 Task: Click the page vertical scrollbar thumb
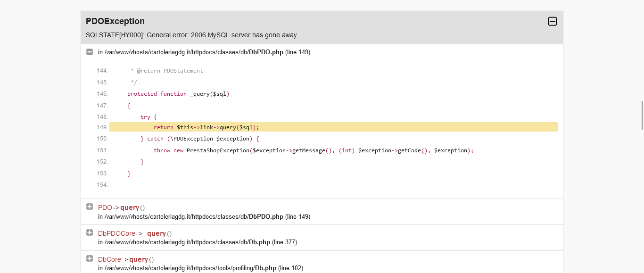tap(642, 115)
